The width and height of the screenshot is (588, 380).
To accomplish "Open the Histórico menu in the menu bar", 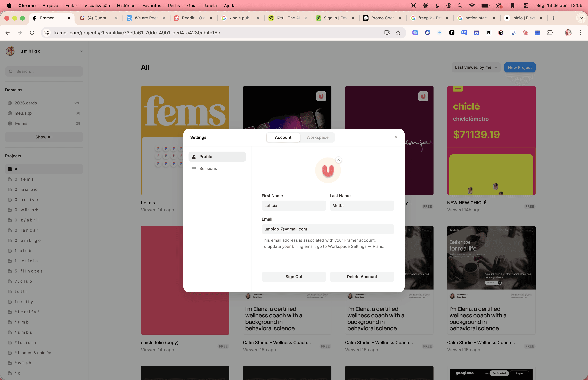I will coord(126,5).
